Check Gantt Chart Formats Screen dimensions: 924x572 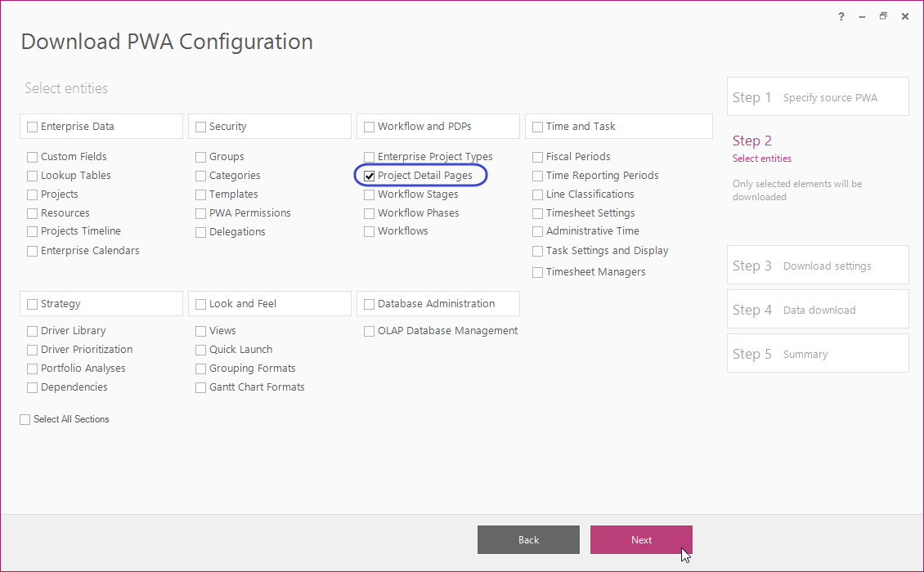201,387
